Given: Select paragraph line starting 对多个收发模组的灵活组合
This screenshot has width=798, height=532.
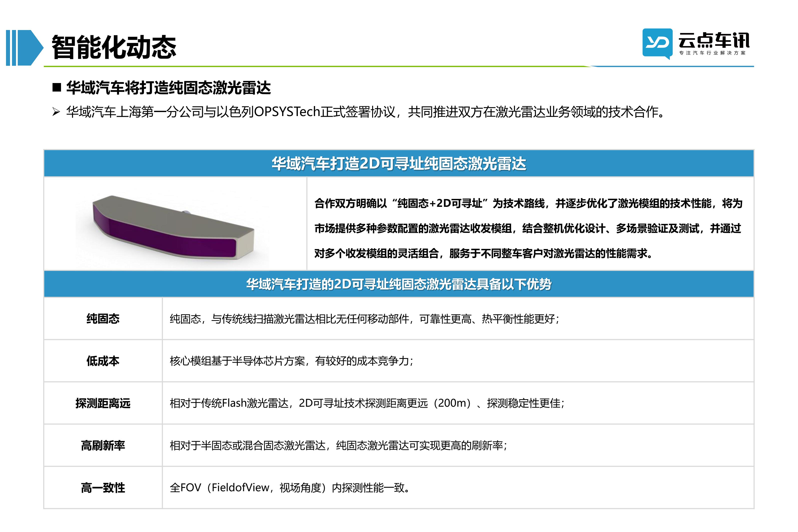Looking at the screenshot, I should pyautogui.click(x=484, y=253).
